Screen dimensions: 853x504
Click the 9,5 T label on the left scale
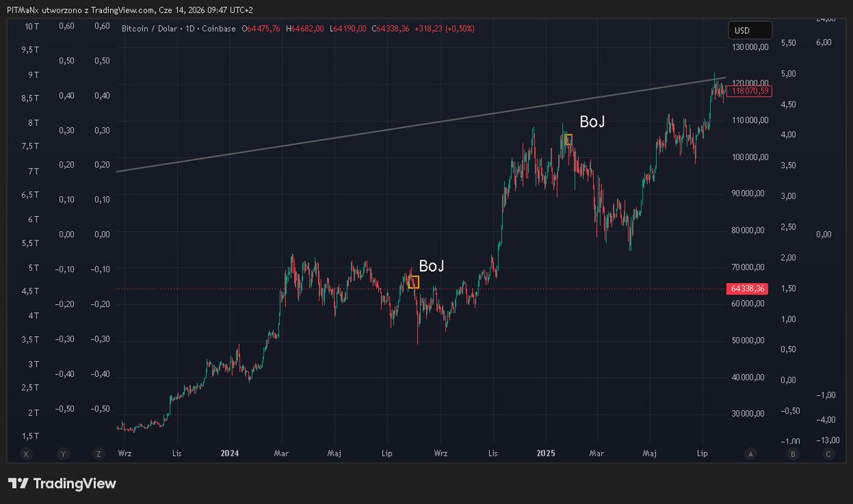(x=31, y=50)
